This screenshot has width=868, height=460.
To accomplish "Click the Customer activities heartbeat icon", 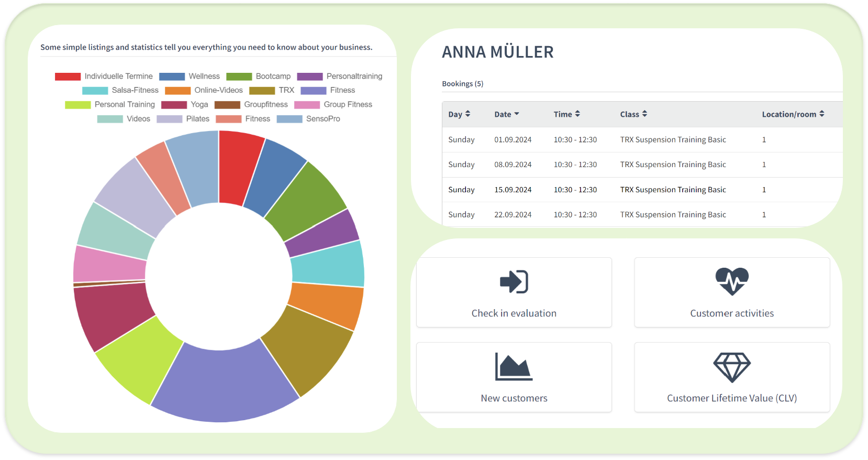I will point(732,281).
